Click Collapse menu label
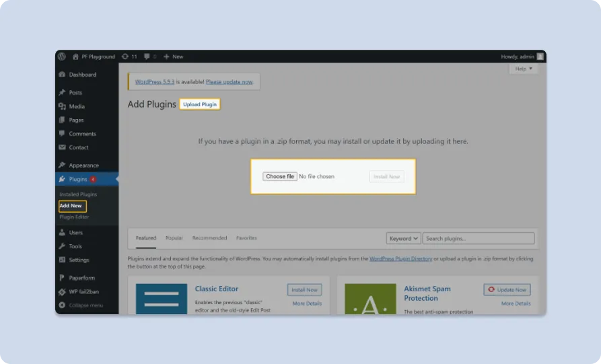Viewport: 601px width, 364px height. point(86,305)
